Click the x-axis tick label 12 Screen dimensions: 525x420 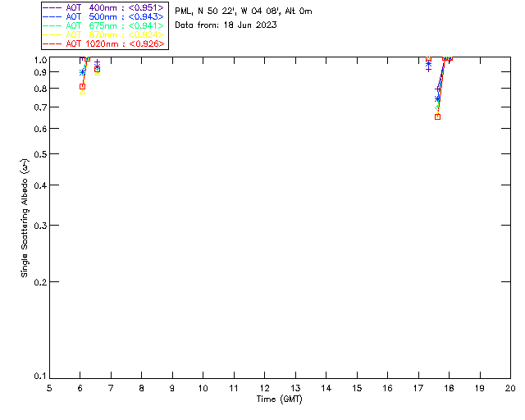click(x=264, y=388)
